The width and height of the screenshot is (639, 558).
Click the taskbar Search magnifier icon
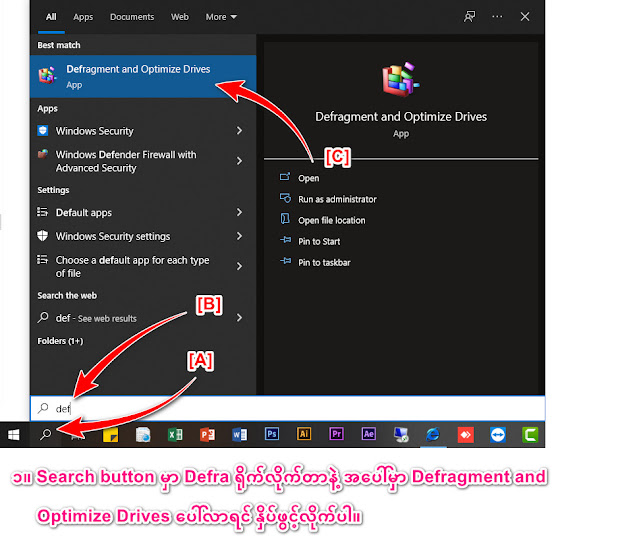45,434
